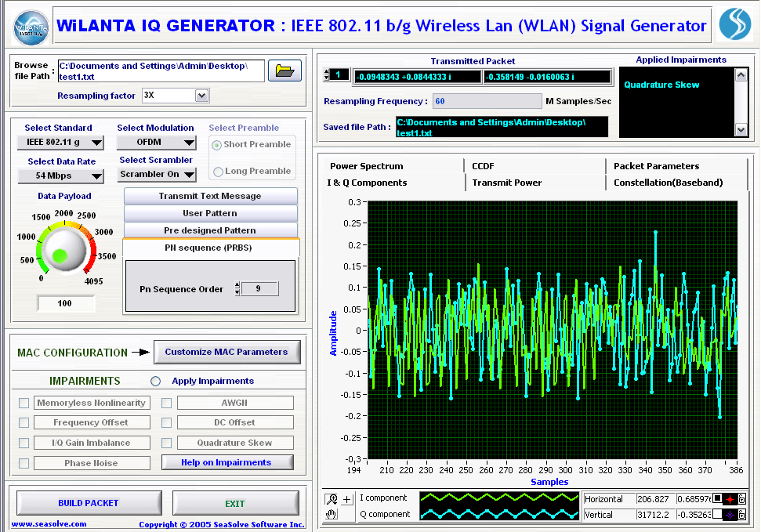
Task: Click Applied Impairments scrollbar down arrow
Action: 741,129
